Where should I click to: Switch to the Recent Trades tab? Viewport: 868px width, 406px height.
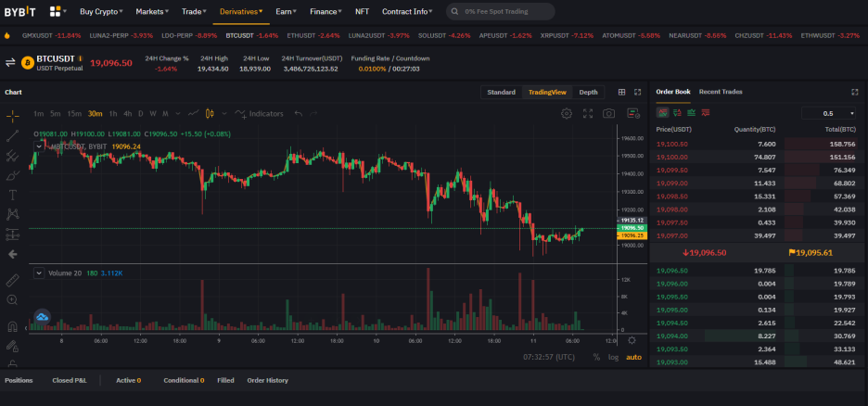(721, 92)
